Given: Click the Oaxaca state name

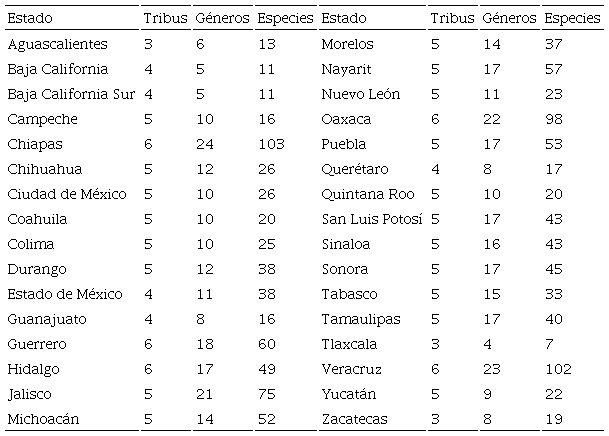Looking at the screenshot, I should (346, 120).
